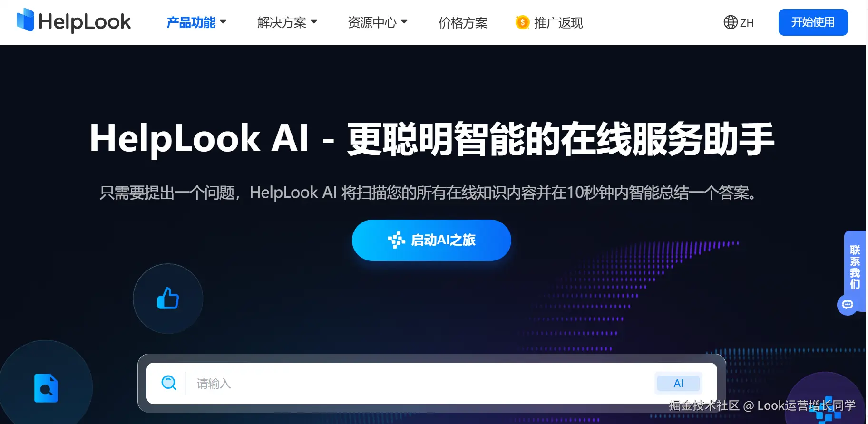Click the 开始使用 button
Viewport: 868px width, 424px height.
[813, 22]
